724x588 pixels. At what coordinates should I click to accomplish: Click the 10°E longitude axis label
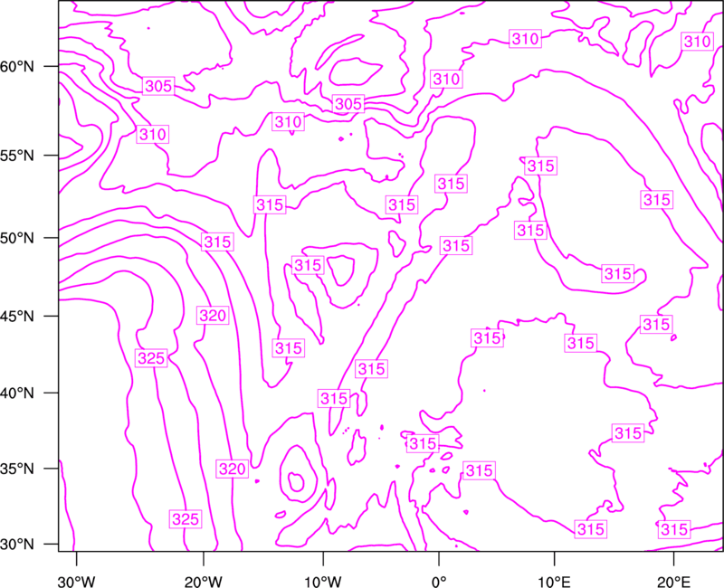[554, 582]
